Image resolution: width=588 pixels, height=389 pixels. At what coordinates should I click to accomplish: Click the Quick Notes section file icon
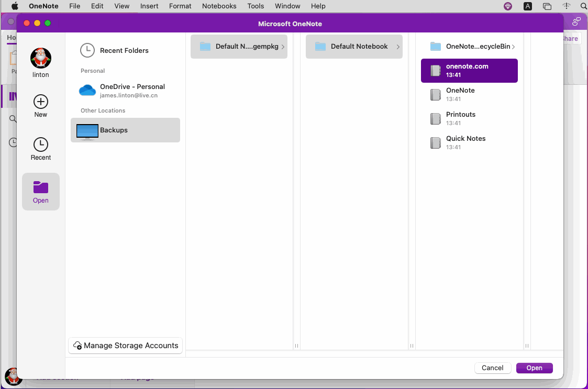tap(435, 142)
